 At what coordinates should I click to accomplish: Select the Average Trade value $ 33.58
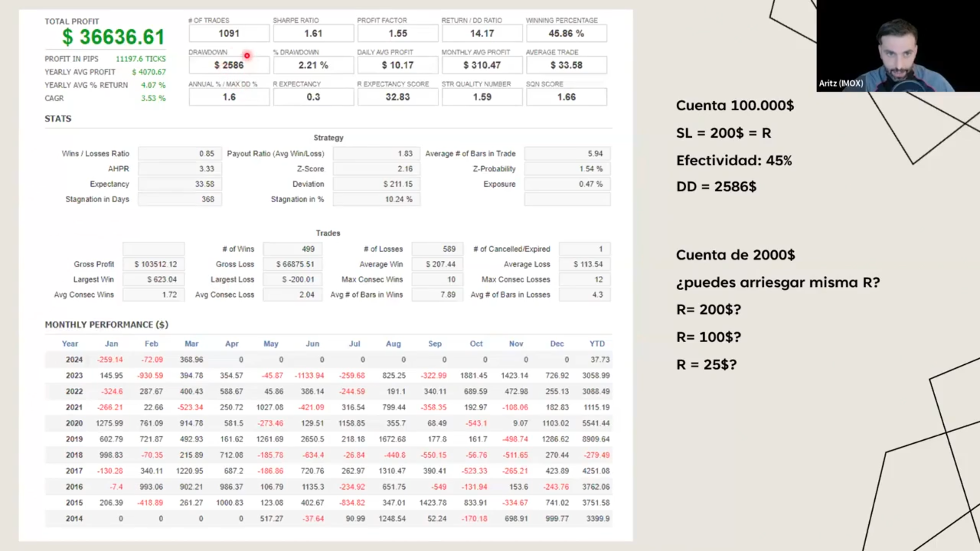pos(566,65)
